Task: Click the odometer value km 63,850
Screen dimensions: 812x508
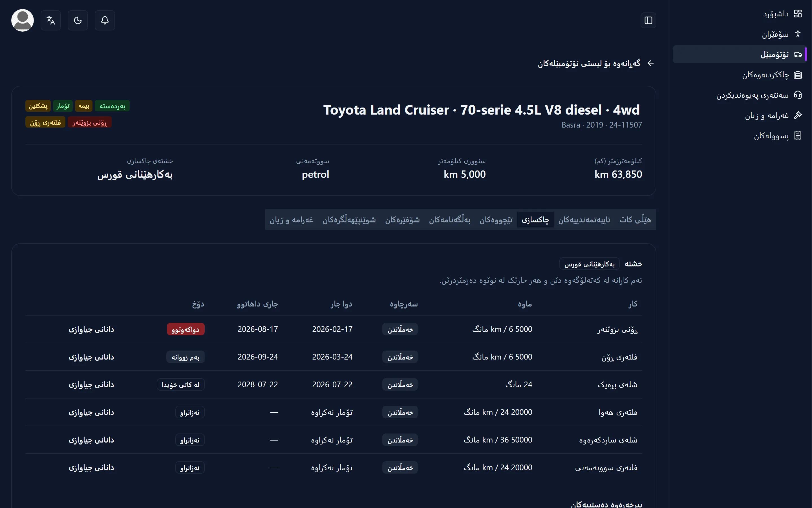Action: 618,174
